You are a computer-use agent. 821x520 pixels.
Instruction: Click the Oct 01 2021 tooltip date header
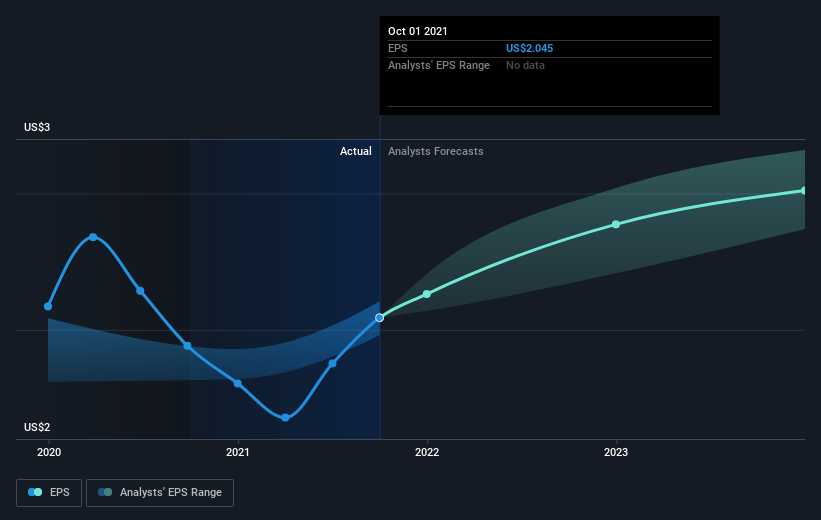[x=418, y=31]
